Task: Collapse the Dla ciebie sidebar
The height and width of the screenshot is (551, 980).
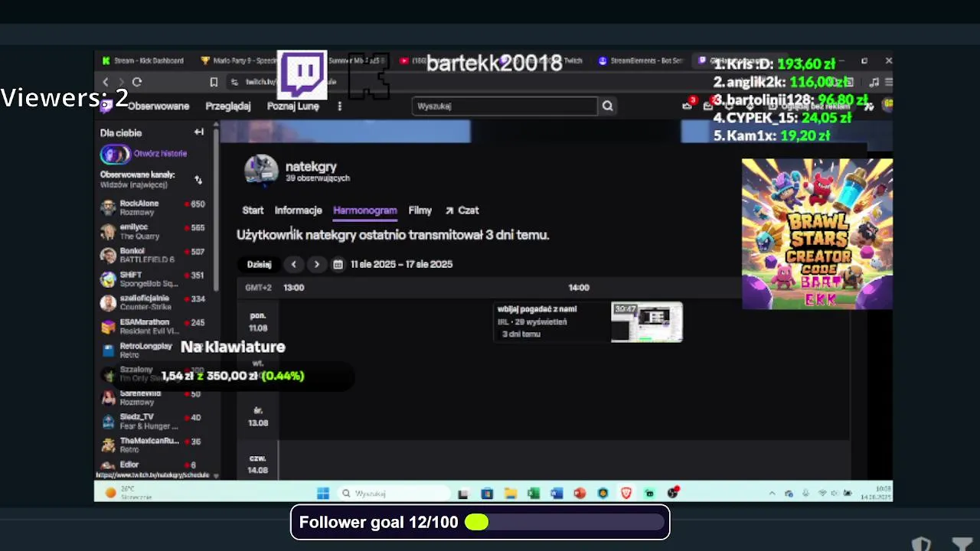Action: pyautogui.click(x=199, y=132)
